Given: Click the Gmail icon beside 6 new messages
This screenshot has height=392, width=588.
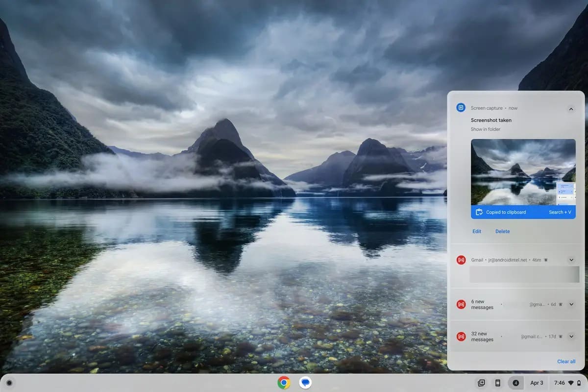Looking at the screenshot, I should click(x=461, y=304).
